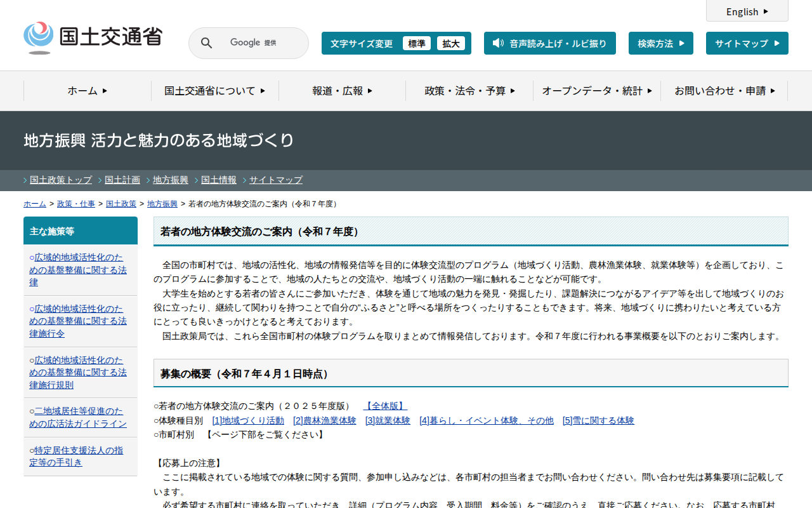Open the [2]農林漁業体験 link
The image size is (812, 508).
(x=324, y=420)
